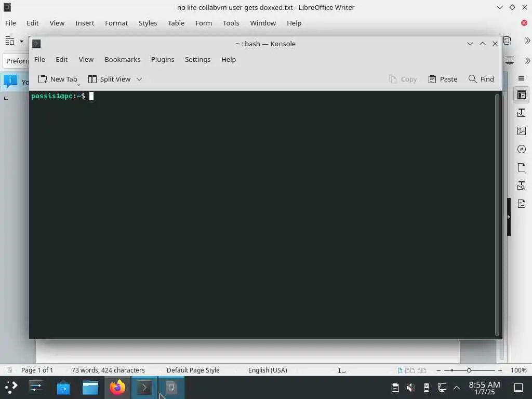Open LibreOffice Writer Insert menu
The width and height of the screenshot is (532, 399).
click(x=85, y=23)
